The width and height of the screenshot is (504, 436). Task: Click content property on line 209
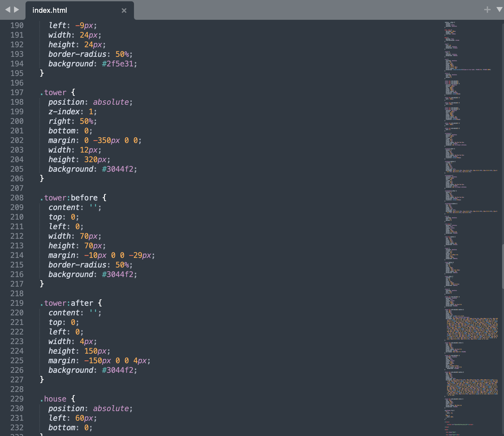(64, 207)
